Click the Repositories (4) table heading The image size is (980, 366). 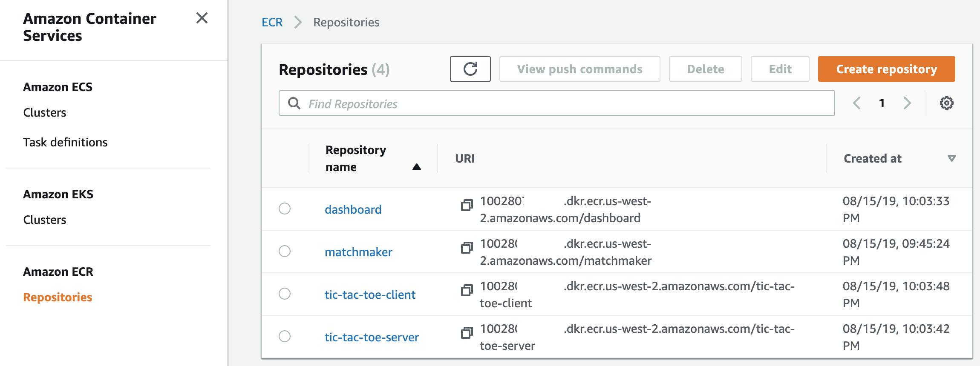334,69
